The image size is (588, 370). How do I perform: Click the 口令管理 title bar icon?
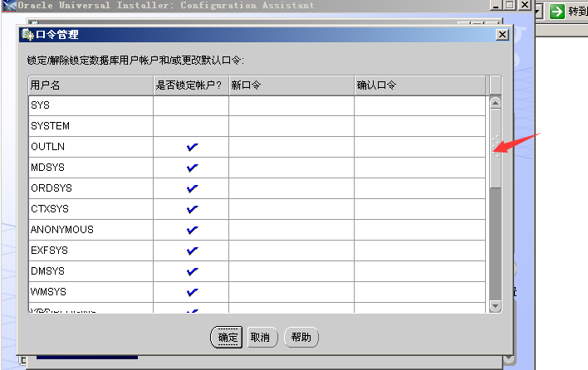point(27,35)
